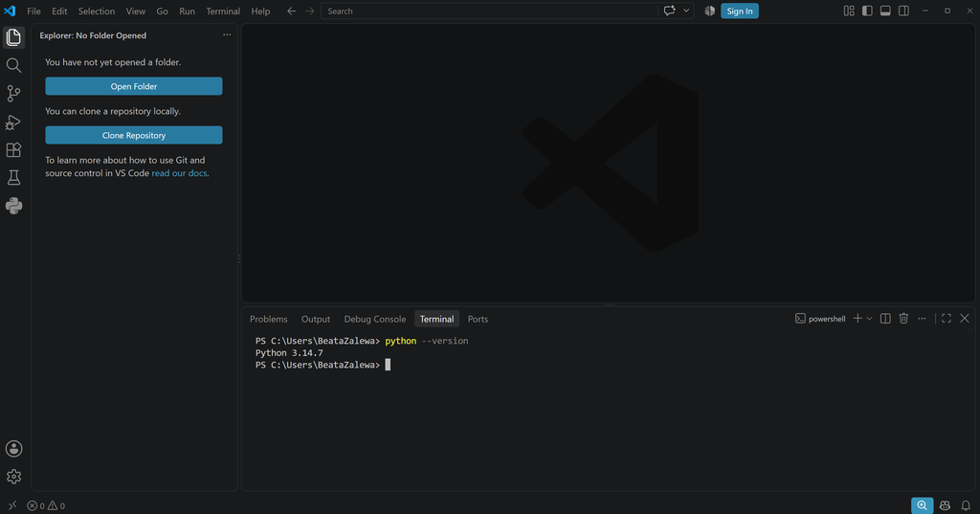Go forward with the right arrow
980x514 pixels.
pyautogui.click(x=310, y=11)
